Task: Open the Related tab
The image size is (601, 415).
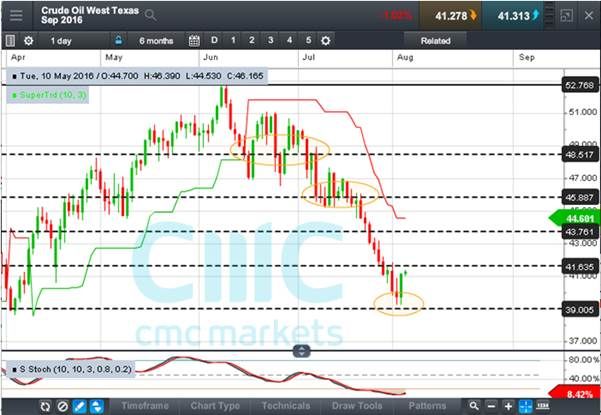Action: pyautogui.click(x=435, y=41)
